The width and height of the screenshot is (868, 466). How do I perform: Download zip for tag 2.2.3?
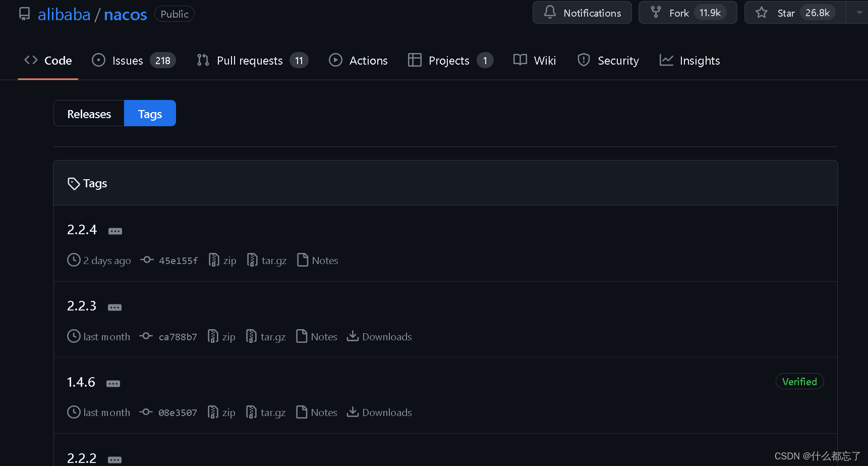point(221,336)
